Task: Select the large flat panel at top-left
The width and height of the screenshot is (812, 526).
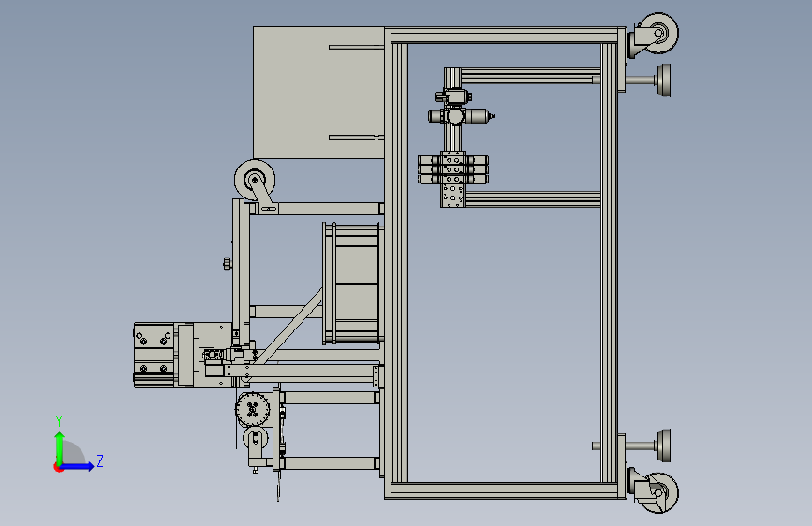Action: click(318, 93)
